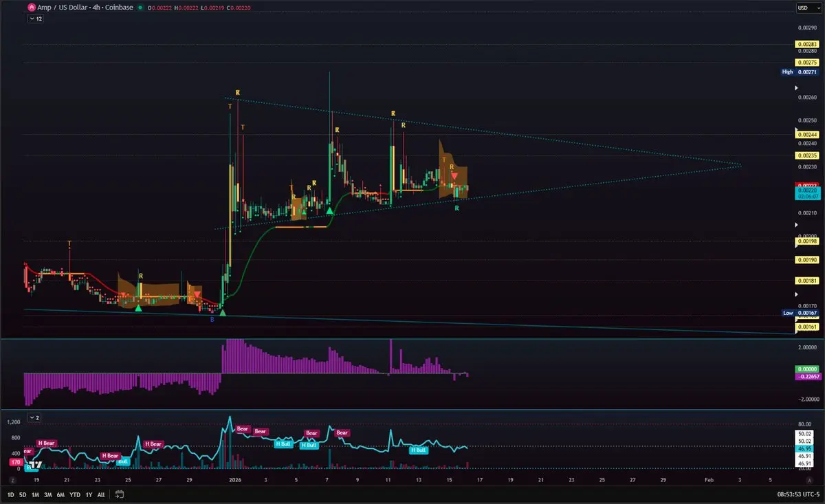Click the yellow 0.00275 price label
825x504 pixels.
click(x=807, y=63)
